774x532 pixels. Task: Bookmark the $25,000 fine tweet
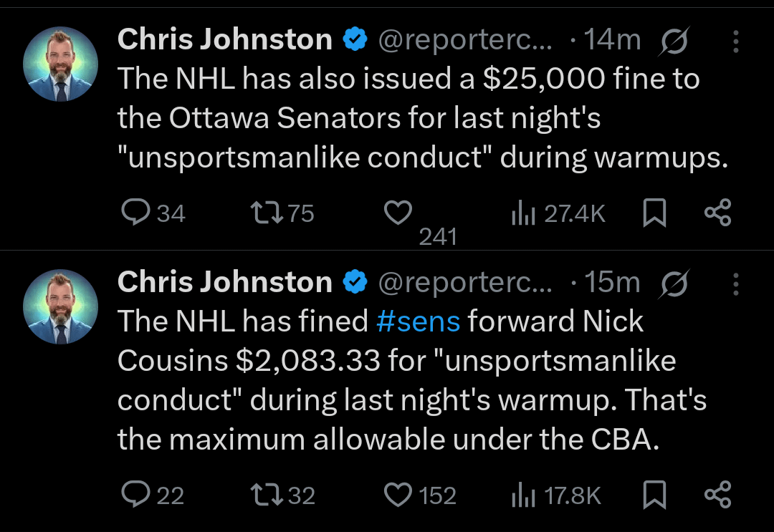coord(654,213)
